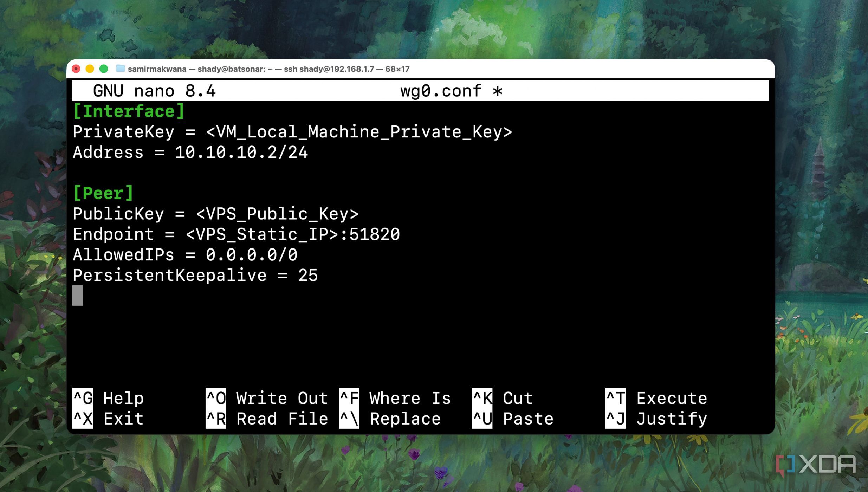This screenshot has width=868, height=492.
Task: Click the Endpoint line with port 51820
Action: point(236,234)
